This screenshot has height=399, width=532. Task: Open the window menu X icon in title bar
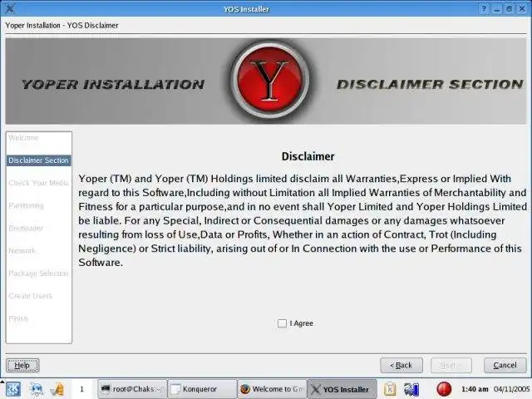[x=10, y=8]
